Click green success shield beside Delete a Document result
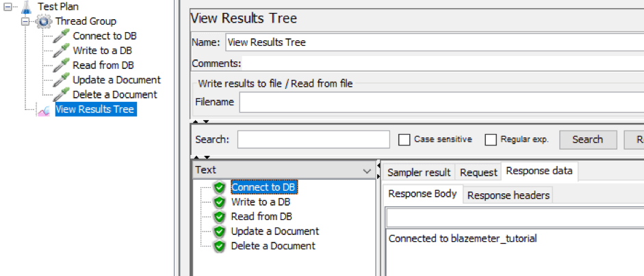The height and width of the screenshot is (276, 644). (x=220, y=246)
